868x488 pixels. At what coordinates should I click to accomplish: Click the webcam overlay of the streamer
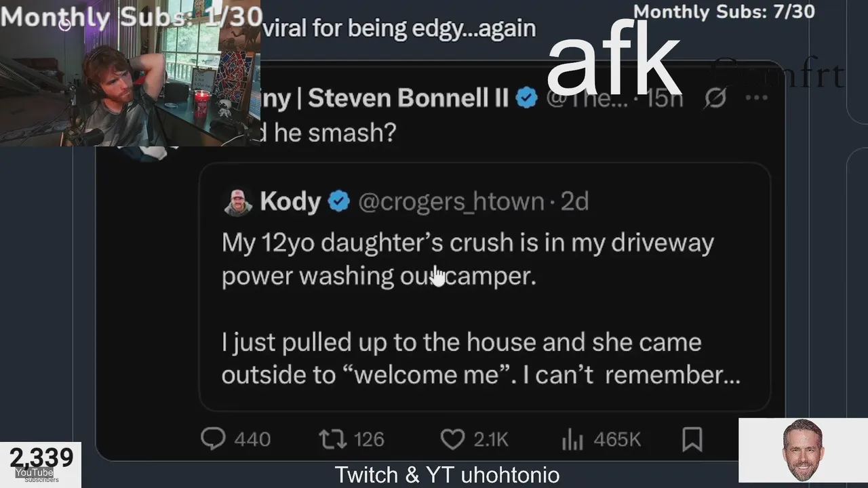(130, 73)
